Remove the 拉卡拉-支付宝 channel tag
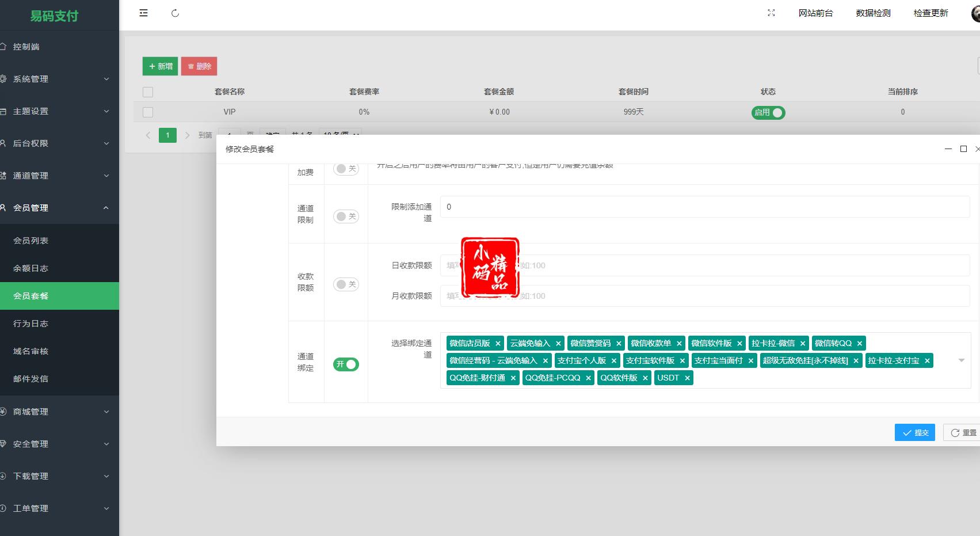 point(927,361)
